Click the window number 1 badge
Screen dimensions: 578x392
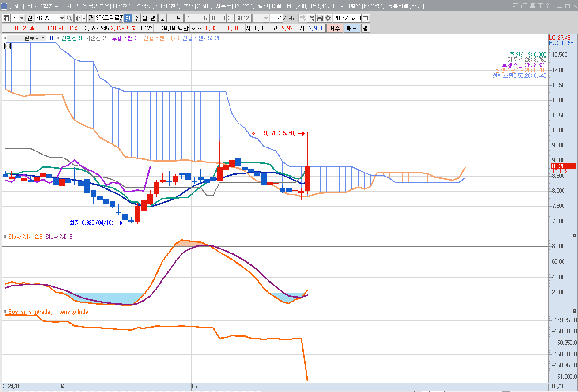pos(4,6)
